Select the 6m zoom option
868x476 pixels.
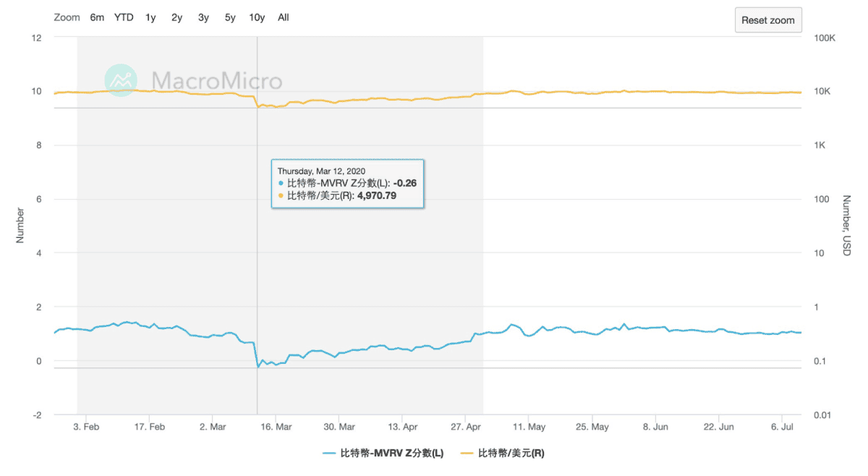[97, 17]
